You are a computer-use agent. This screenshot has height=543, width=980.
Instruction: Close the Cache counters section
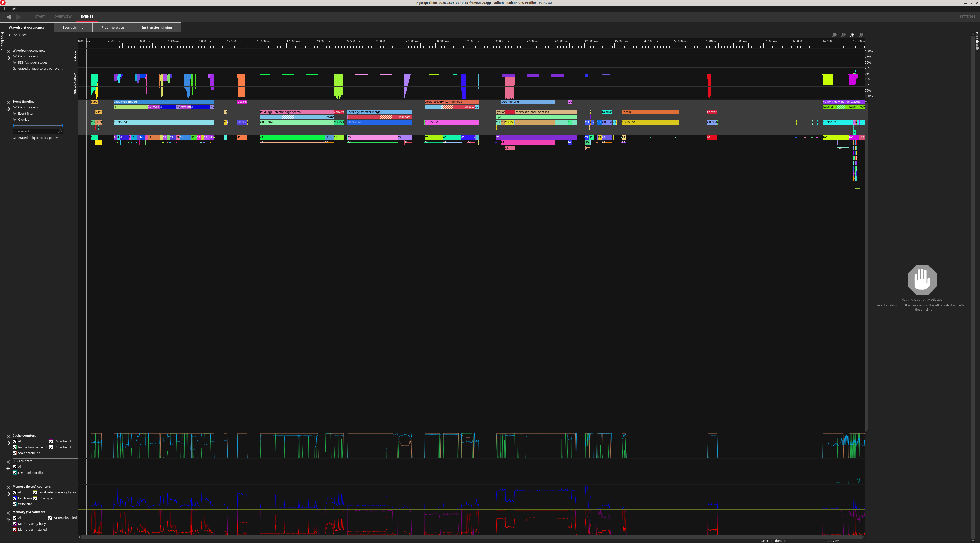pos(8,436)
